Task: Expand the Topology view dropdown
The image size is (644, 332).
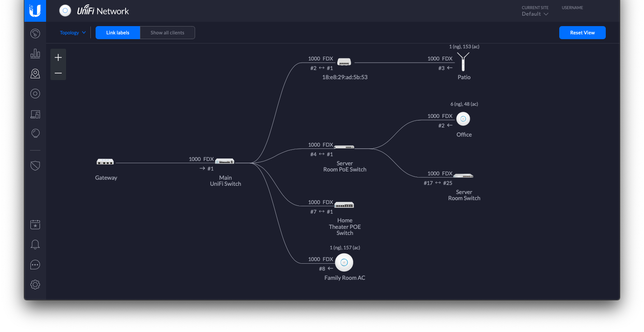Action: pos(73,33)
